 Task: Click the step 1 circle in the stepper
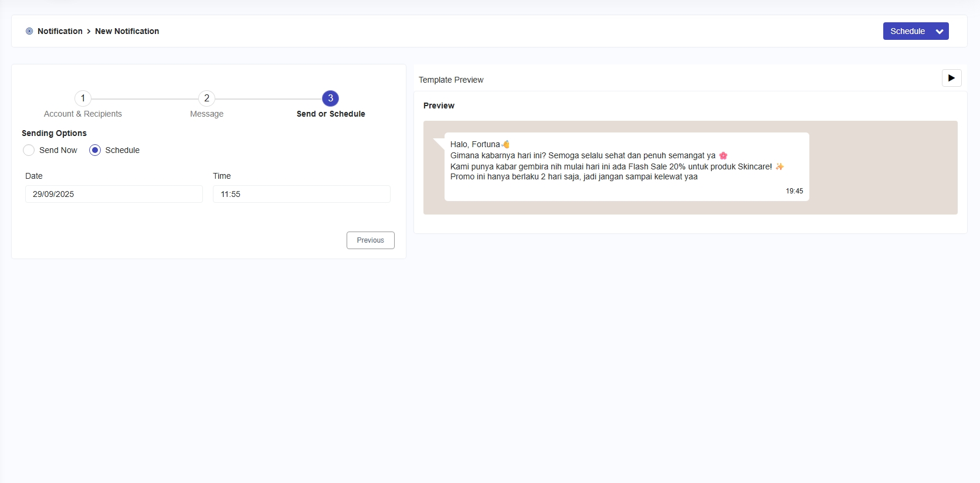(x=83, y=98)
